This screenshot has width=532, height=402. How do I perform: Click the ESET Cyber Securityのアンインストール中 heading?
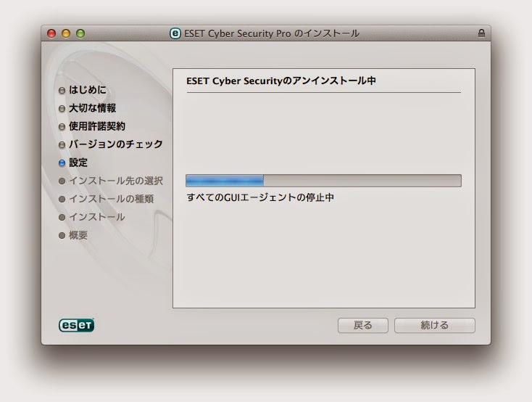pyautogui.click(x=281, y=81)
